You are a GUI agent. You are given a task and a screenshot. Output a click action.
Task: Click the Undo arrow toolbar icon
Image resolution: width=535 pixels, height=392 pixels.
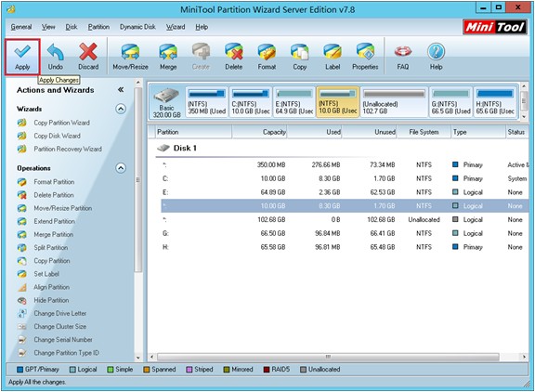56,52
